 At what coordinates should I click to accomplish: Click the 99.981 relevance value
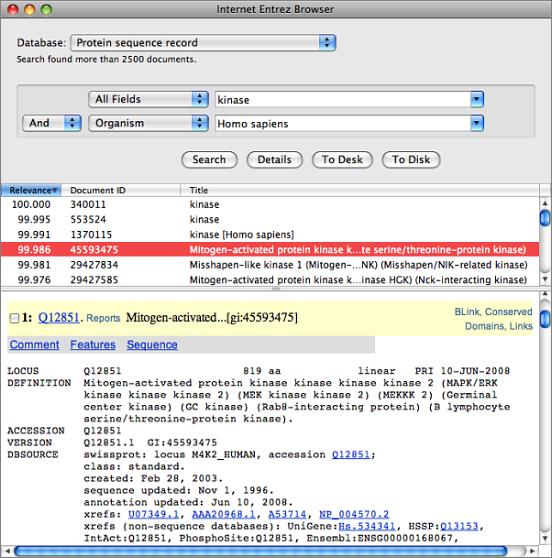click(34, 265)
